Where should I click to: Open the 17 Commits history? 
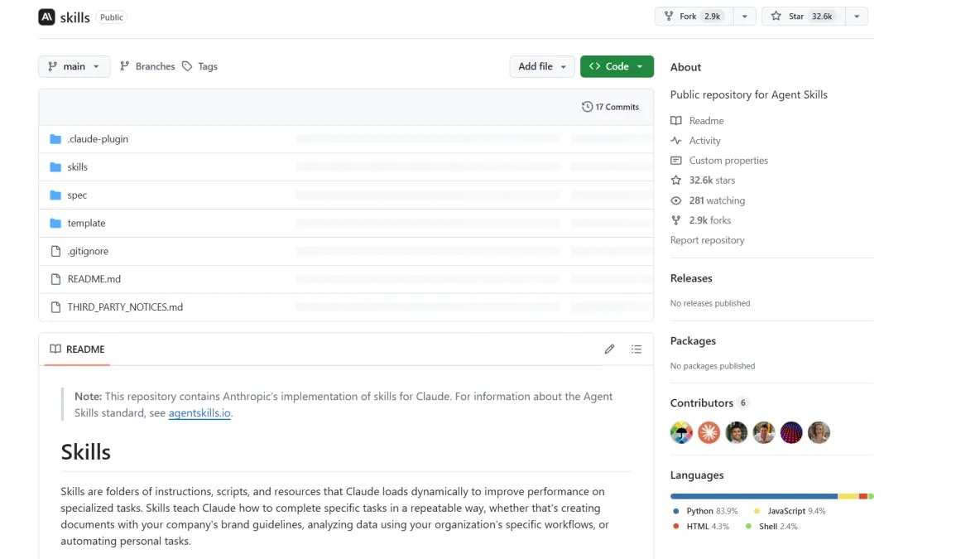coord(611,107)
